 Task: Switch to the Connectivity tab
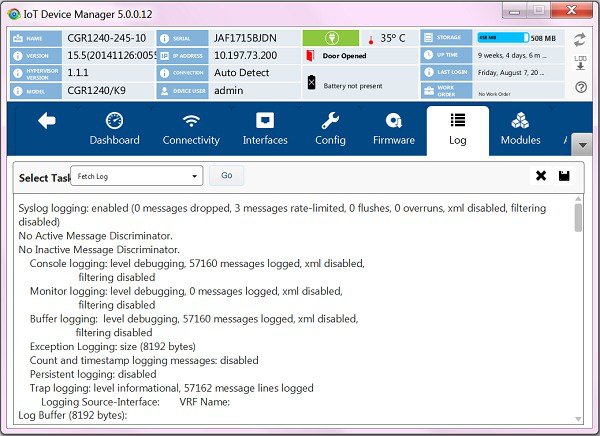click(191, 129)
